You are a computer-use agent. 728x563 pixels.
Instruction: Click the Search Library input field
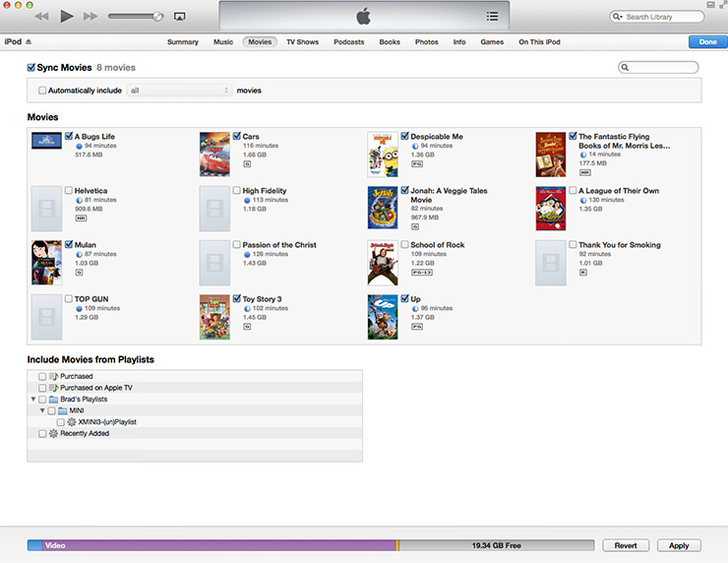tap(657, 17)
